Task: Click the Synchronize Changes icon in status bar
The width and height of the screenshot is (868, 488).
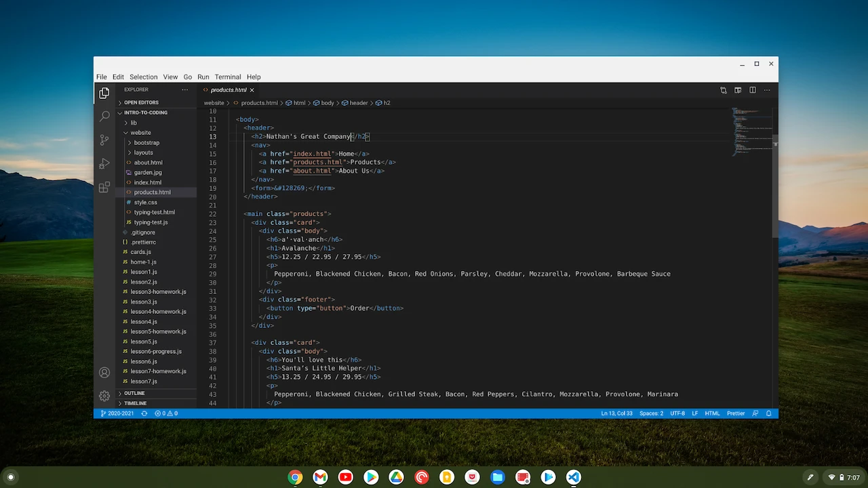Action: (x=144, y=413)
